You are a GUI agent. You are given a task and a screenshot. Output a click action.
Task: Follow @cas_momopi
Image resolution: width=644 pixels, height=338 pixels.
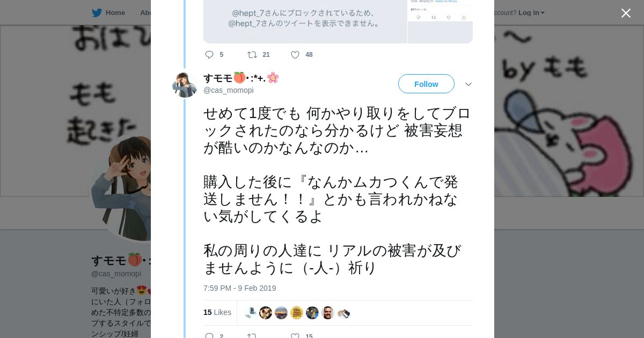pos(426,84)
